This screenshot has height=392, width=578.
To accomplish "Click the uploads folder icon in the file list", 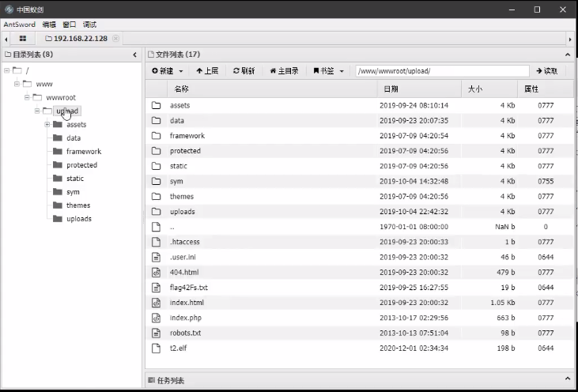I will click(x=156, y=212).
